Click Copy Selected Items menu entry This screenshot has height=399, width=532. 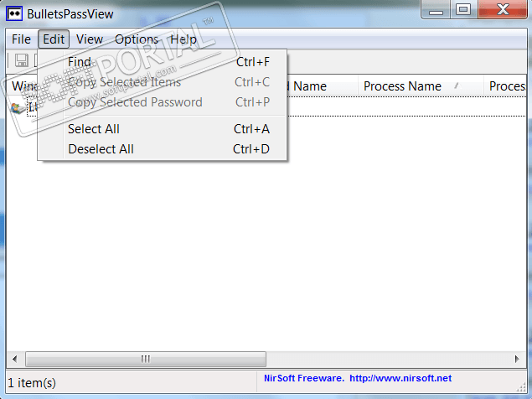pyautogui.click(x=163, y=82)
